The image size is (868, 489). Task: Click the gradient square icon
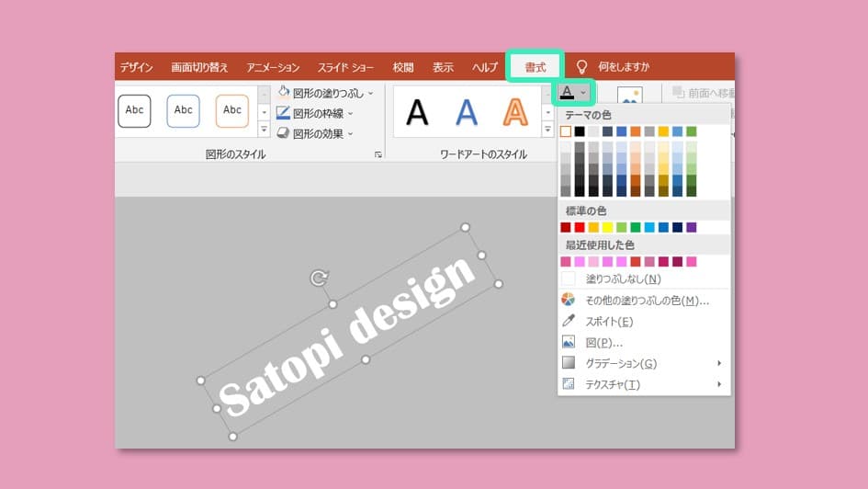(x=568, y=362)
